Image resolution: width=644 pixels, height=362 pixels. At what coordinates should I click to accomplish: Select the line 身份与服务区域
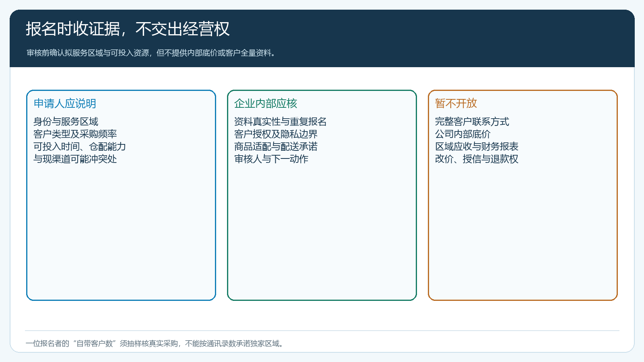coord(66,121)
